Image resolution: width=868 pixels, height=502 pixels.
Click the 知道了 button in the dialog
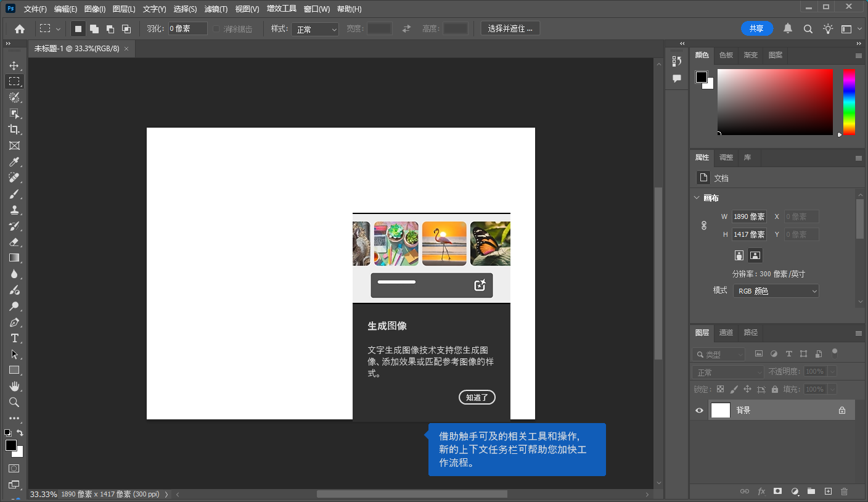(477, 397)
